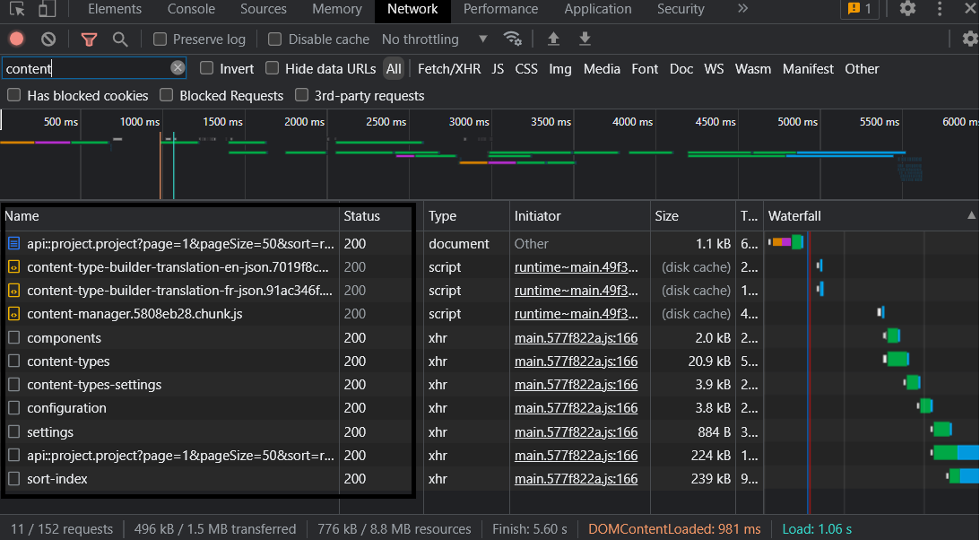Switch to the Performance tab

(x=500, y=9)
